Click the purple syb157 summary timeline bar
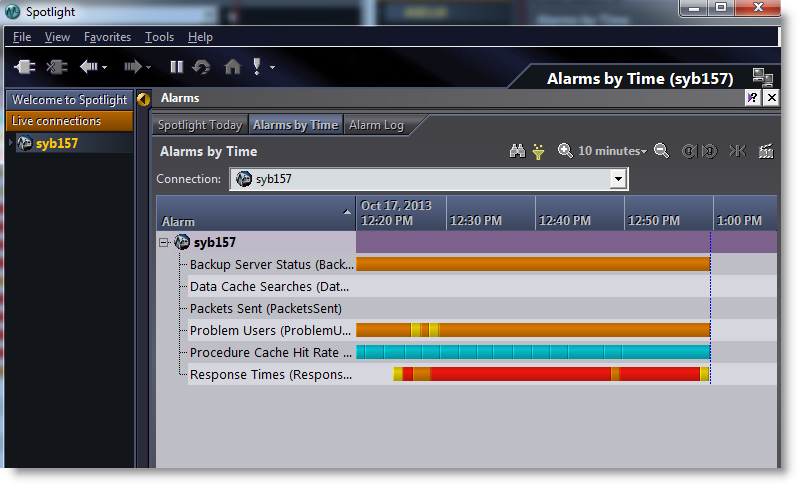The image size is (797, 484). [566, 242]
